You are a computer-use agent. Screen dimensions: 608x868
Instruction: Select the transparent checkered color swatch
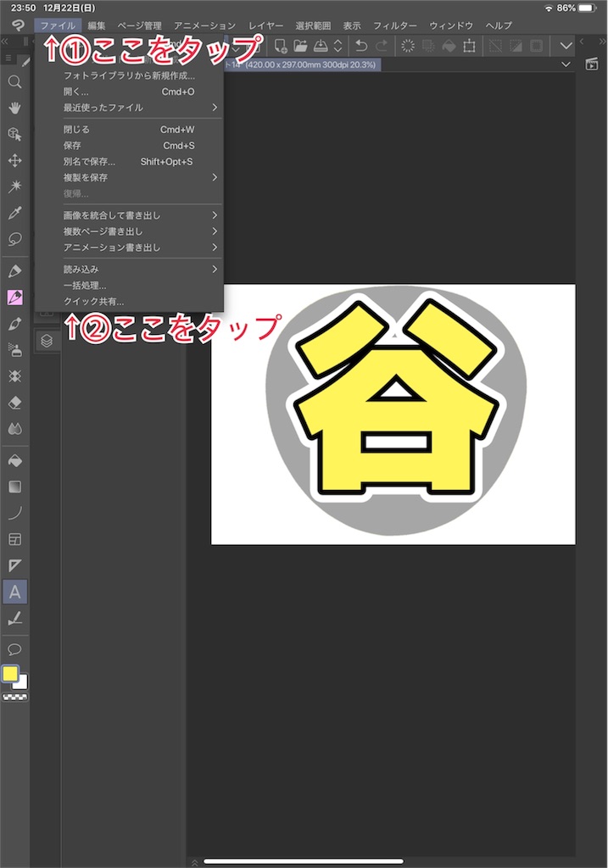[x=15, y=698]
